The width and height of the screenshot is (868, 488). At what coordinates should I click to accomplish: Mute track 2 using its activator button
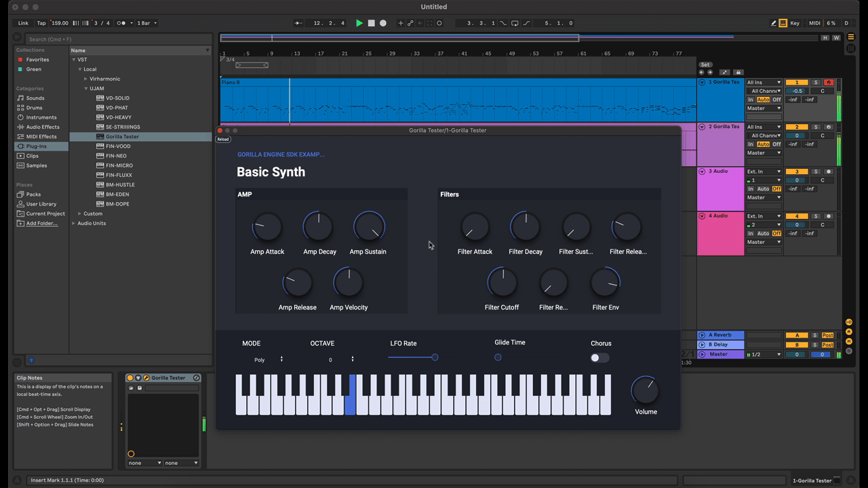coord(797,127)
